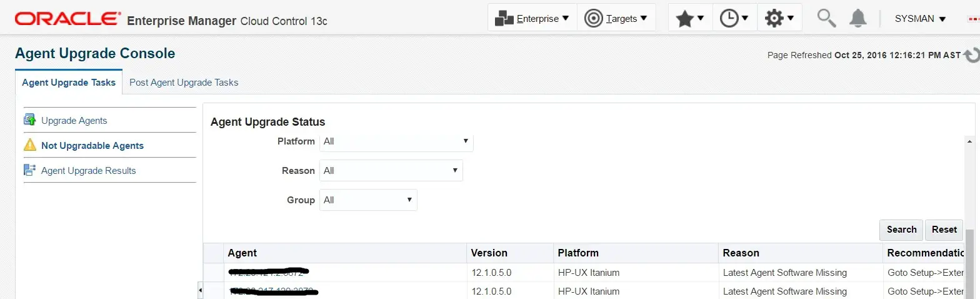
Task: Click the second row's Latest Agent Software Missing
Action: [x=785, y=291]
